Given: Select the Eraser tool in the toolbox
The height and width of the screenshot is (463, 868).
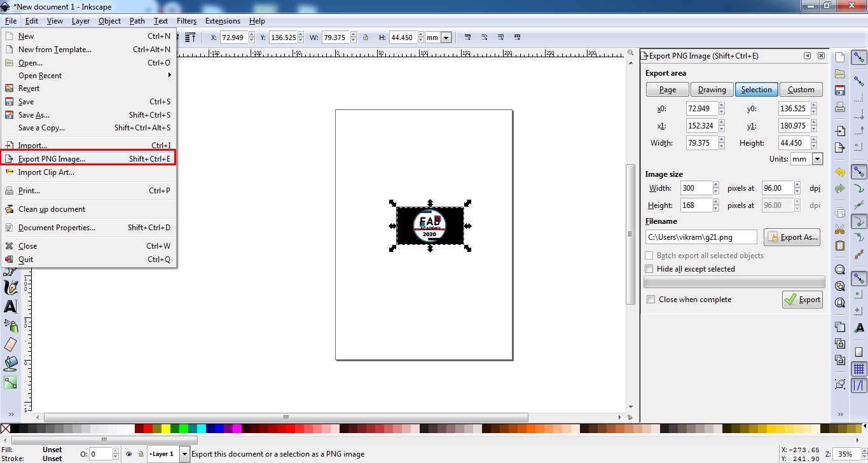Looking at the screenshot, I should [x=11, y=345].
